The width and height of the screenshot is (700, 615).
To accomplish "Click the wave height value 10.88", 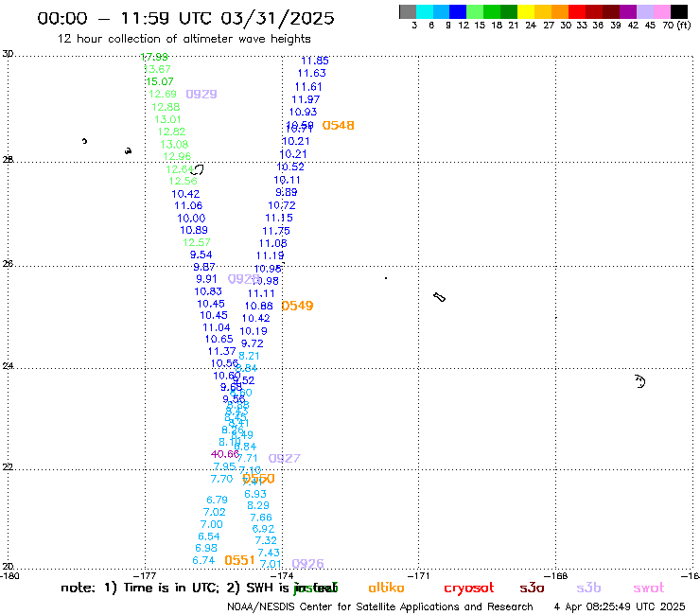I will tap(259, 307).
